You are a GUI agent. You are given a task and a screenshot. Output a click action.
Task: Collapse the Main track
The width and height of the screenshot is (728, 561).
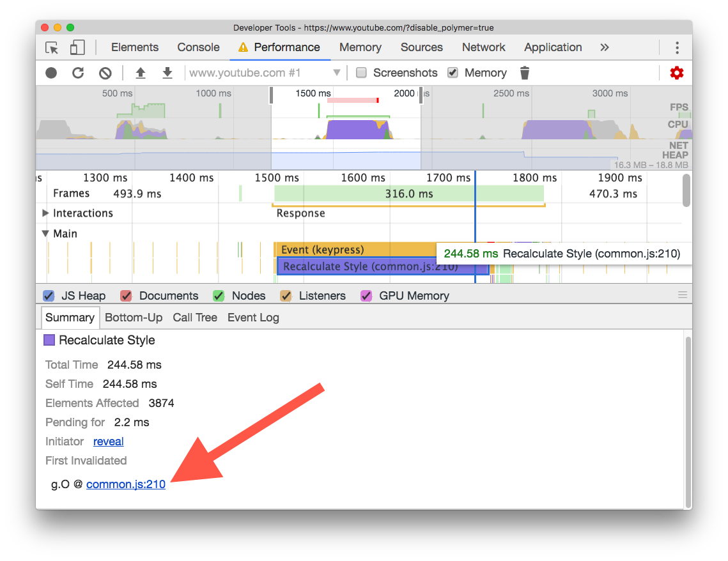pyautogui.click(x=45, y=233)
